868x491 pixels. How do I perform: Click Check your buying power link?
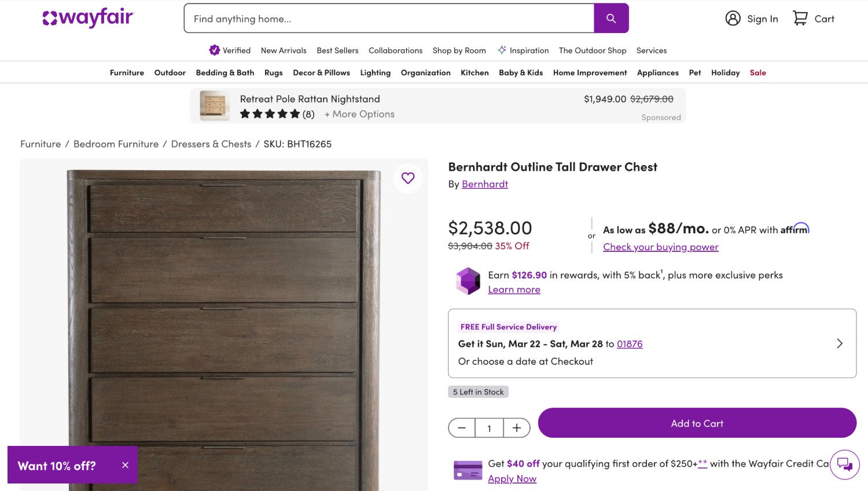pos(660,247)
